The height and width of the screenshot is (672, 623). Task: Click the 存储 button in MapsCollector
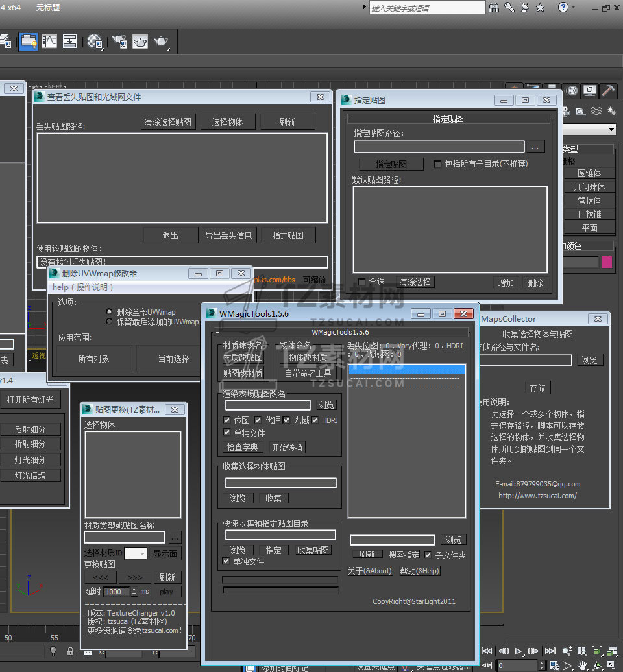538,388
